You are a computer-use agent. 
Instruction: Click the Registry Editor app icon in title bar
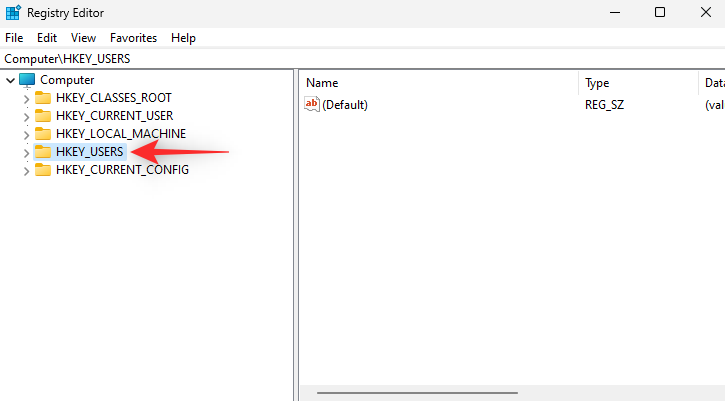13,12
